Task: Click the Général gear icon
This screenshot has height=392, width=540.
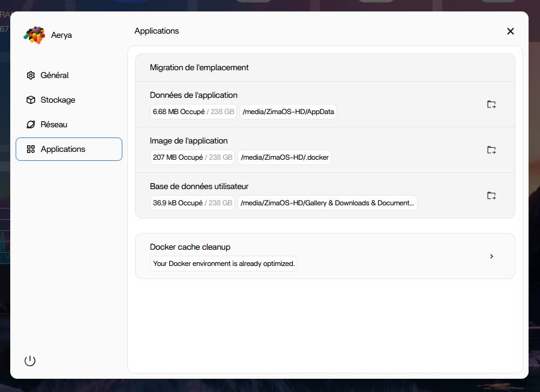Action: [31, 75]
